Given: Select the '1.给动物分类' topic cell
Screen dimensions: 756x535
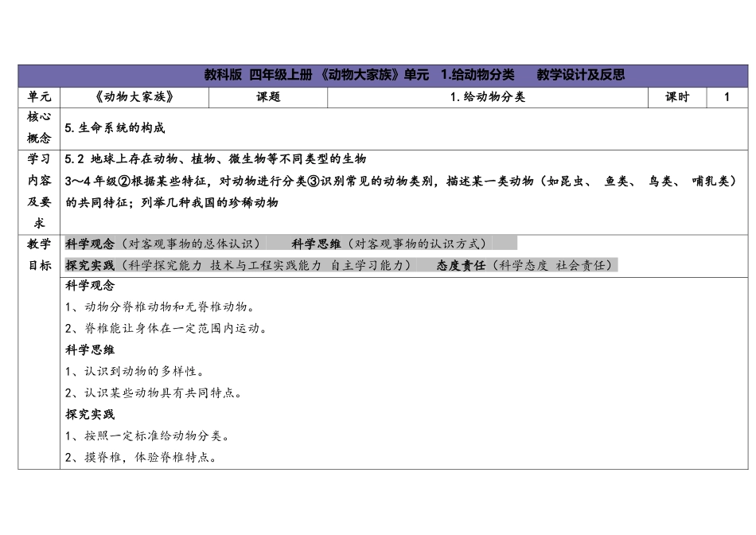Looking at the screenshot, I should coord(488,97).
